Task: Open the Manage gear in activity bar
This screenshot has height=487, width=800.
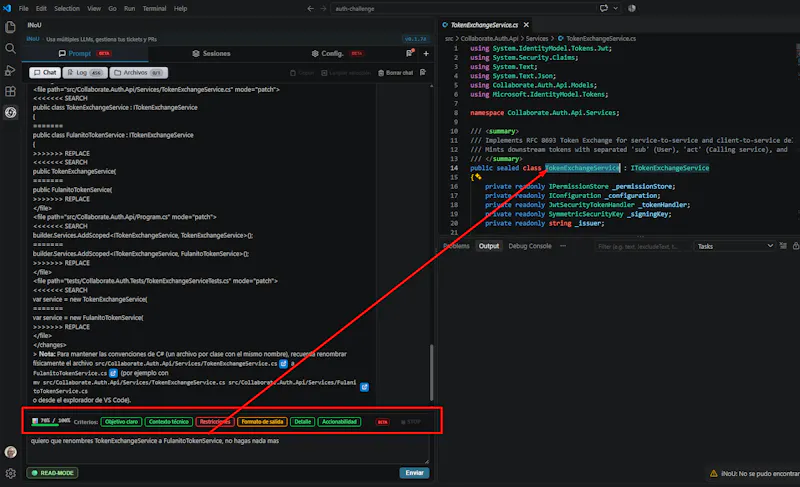Action: (10, 473)
